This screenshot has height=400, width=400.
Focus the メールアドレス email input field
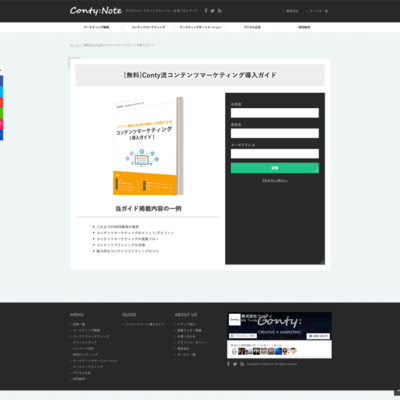[275, 154]
